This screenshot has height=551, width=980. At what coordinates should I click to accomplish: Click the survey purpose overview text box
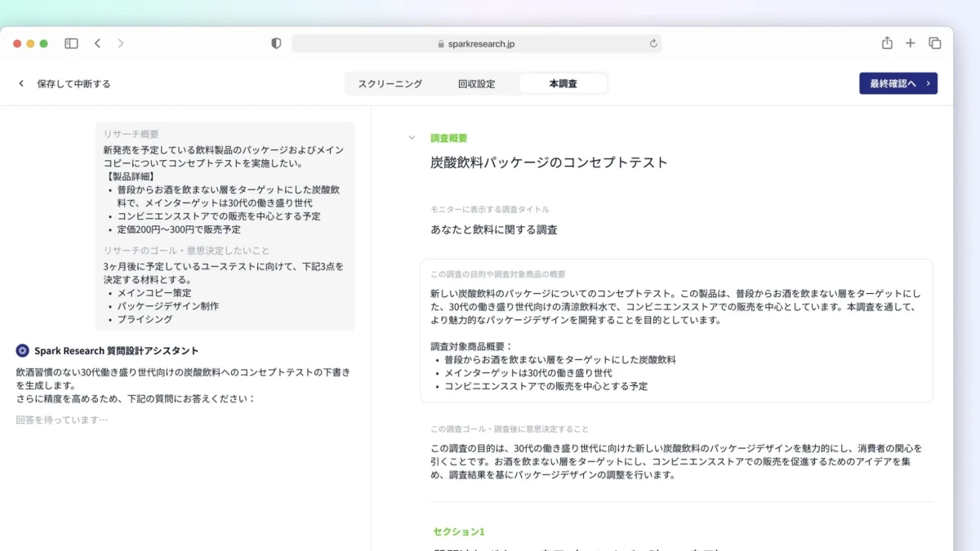click(x=676, y=331)
